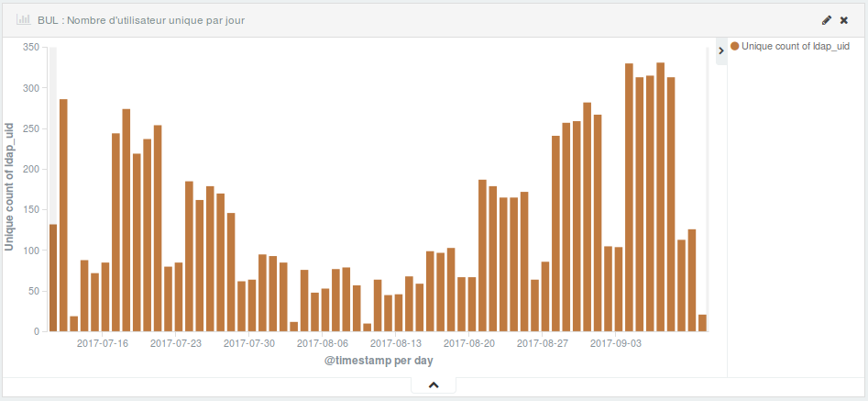Screen dimensions: 868x401
Task: Click the brown legend color dot
Action: click(735, 46)
